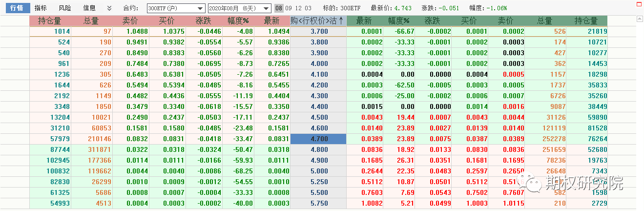Image resolution: width=644 pixels, height=211 pixels.
Task: Click put latest price 0.0836
Action: [372, 149]
